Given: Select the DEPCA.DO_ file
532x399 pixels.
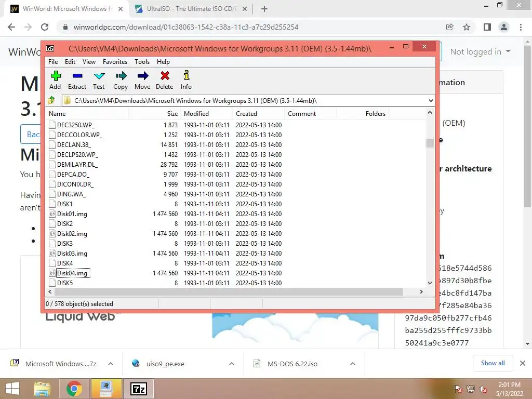Looking at the screenshot, I should tap(73, 175).
